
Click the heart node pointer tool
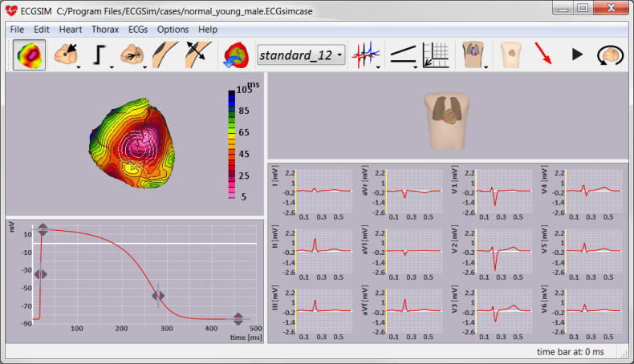(x=65, y=55)
